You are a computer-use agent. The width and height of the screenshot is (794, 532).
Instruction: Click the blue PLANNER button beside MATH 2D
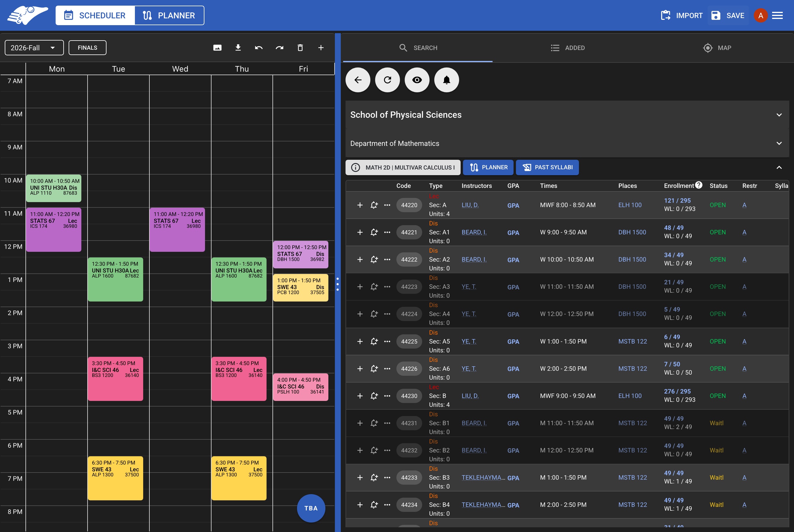pyautogui.click(x=488, y=167)
